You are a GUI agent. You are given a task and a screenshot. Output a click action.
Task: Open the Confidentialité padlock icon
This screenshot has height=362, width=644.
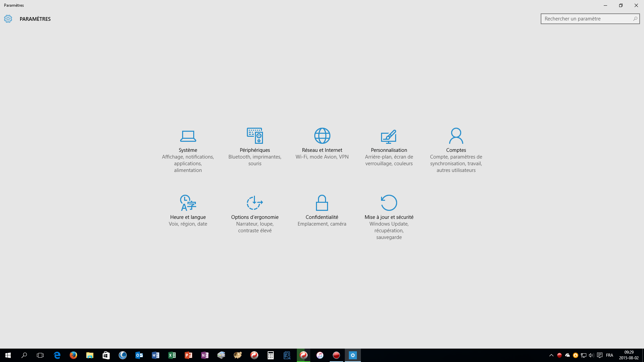pos(322,203)
